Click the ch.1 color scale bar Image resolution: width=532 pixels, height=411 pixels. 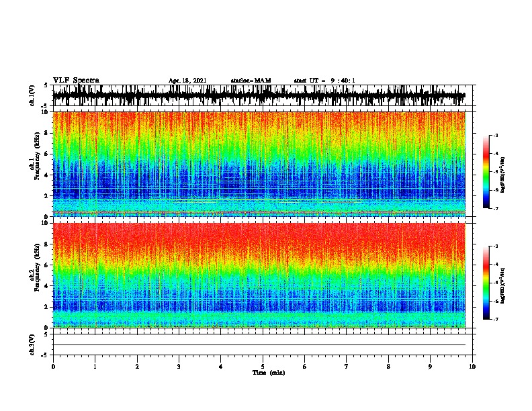[x=486, y=172]
